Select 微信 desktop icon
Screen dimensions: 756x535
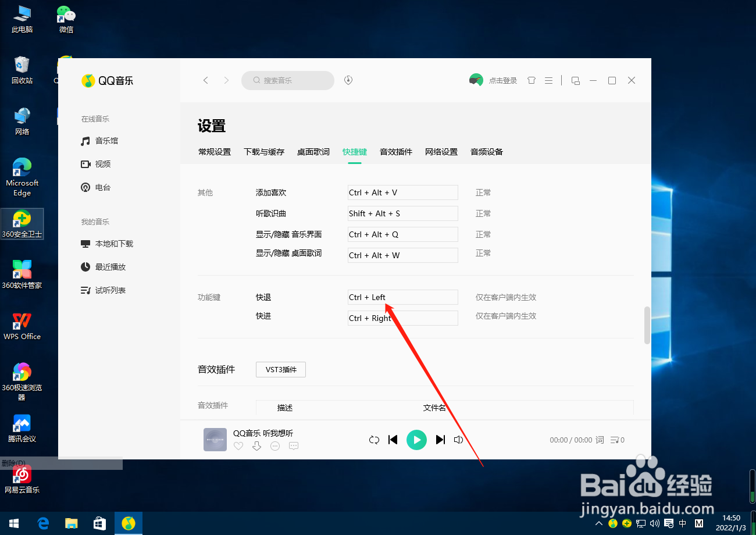tap(66, 19)
